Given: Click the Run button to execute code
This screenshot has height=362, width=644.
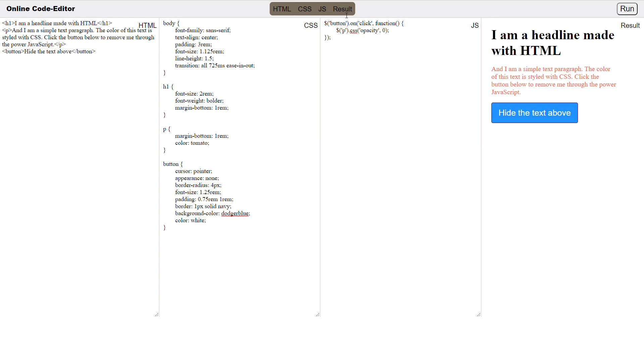Looking at the screenshot, I should coord(627,8).
